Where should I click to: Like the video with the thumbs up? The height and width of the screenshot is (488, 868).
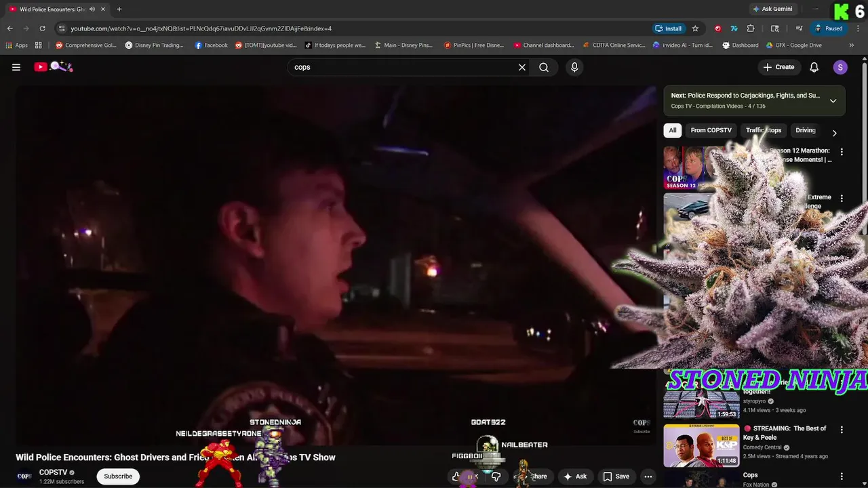(x=456, y=476)
